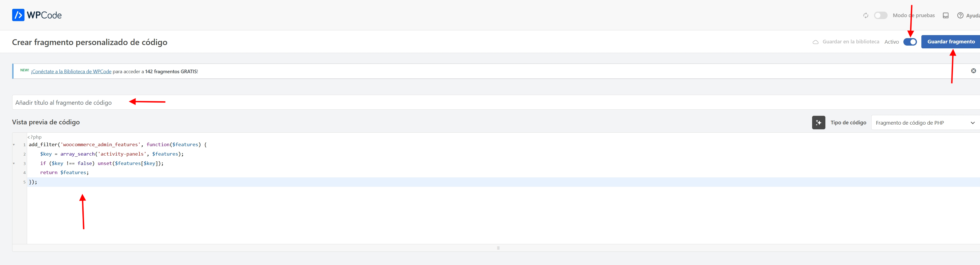Image resolution: width=980 pixels, height=265 pixels.
Task: Click Guardar en la biblioteca
Action: pos(851,42)
